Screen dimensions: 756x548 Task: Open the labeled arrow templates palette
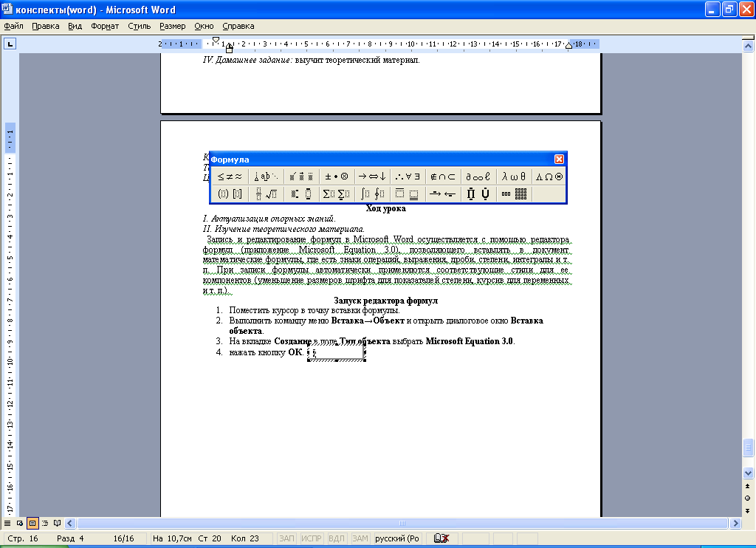click(444, 194)
